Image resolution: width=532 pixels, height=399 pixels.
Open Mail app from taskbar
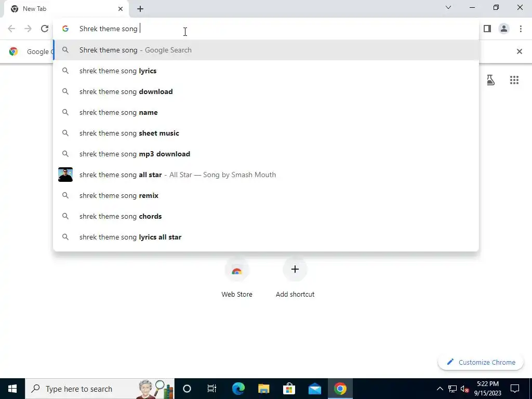click(x=314, y=389)
